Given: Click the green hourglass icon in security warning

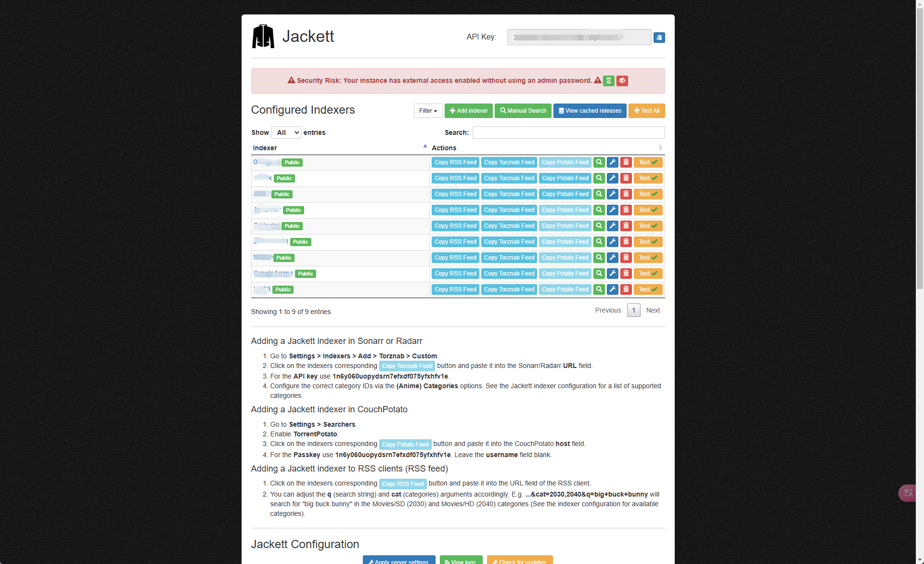Looking at the screenshot, I should pos(608,81).
